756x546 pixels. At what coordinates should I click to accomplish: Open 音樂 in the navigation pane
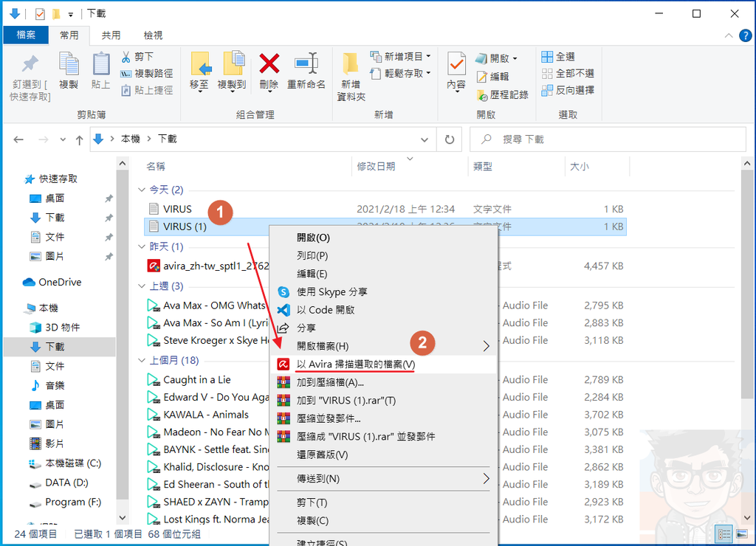point(48,386)
